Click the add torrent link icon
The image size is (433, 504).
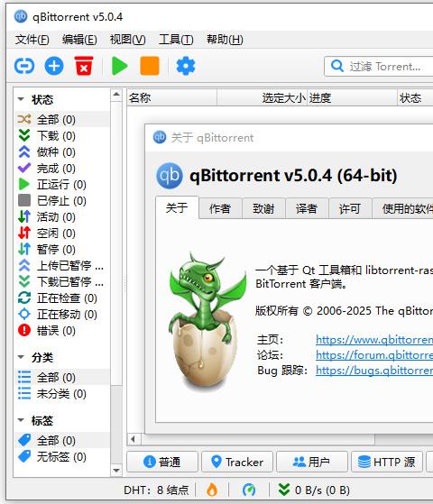click(24, 66)
